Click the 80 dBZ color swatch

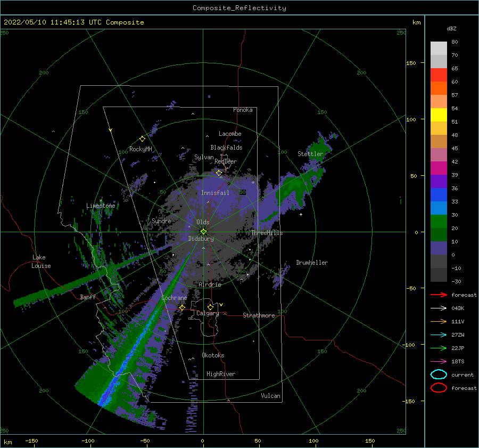click(x=439, y=48)
